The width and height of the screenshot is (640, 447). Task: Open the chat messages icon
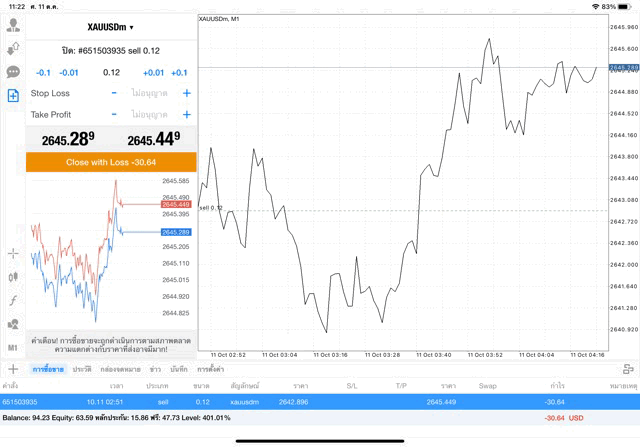point(13,72)
